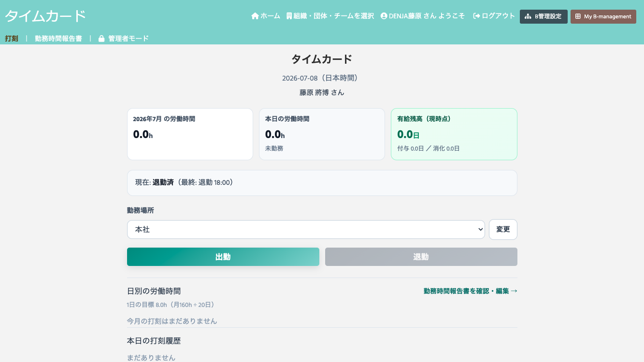Click the 本日の打刻履歴 heading
This screenshot has height=362, width=644.
[x=154, y=341]
